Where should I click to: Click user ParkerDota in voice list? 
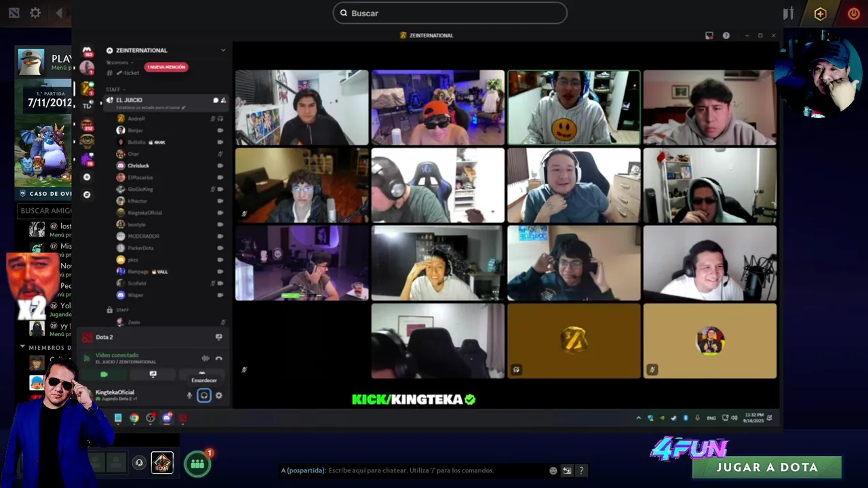[140, 248]
